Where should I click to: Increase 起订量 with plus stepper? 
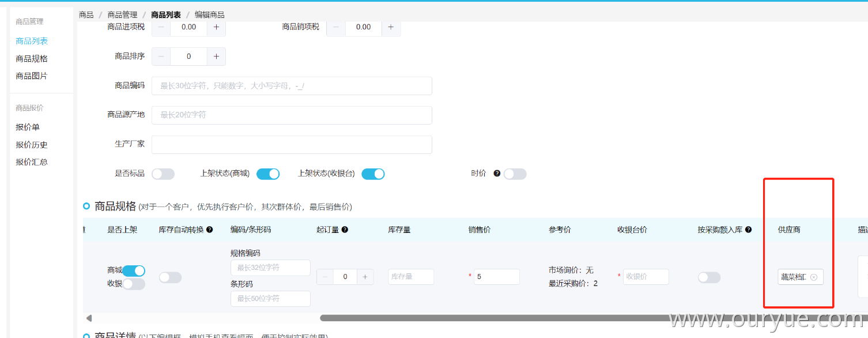tap(365, 277)
